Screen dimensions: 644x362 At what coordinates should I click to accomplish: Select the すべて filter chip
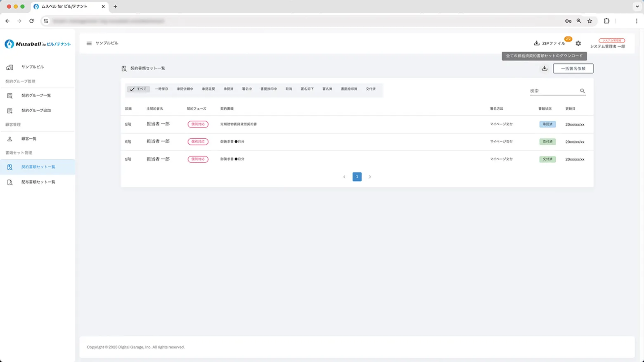pos(138,89)
